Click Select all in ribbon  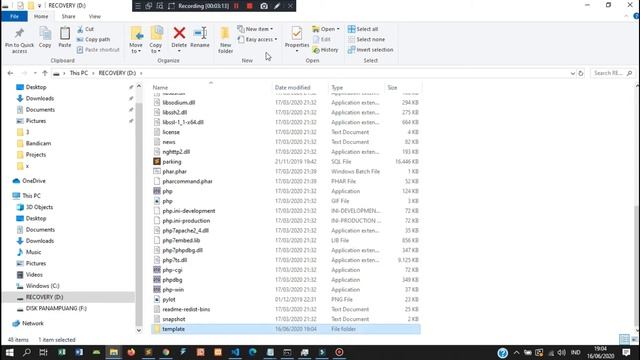click(x=363, y=29)
